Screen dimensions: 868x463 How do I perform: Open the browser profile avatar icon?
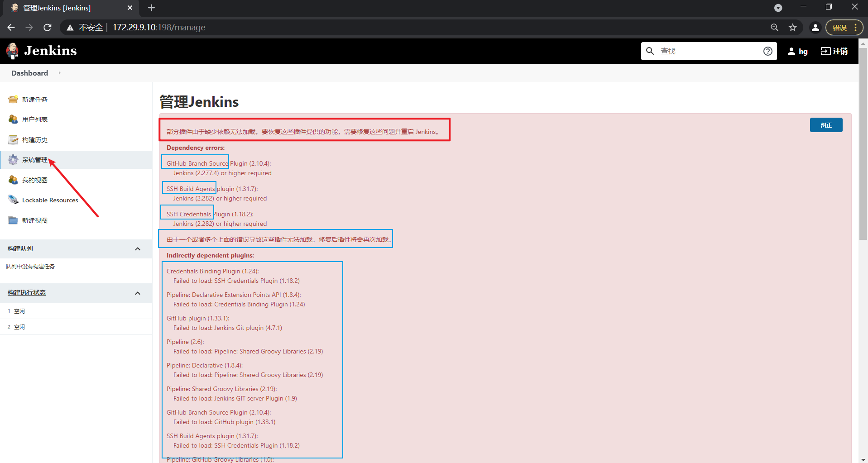(815, 28)
